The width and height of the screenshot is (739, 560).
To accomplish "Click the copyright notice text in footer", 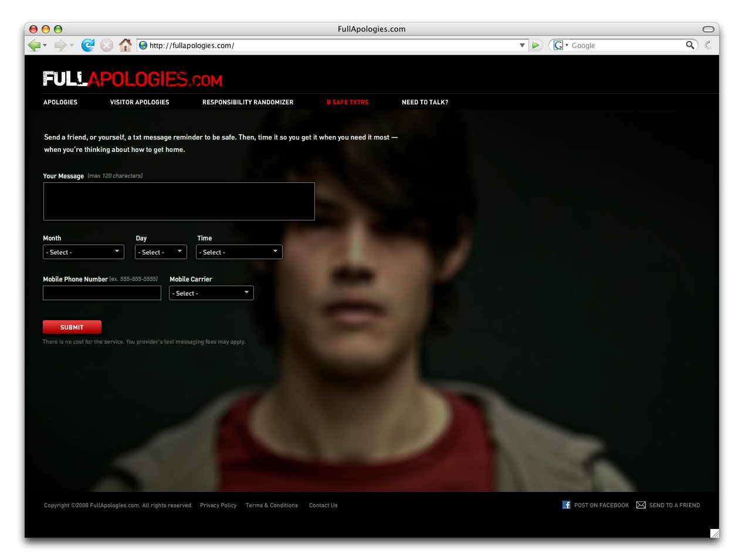I will 118,505.
